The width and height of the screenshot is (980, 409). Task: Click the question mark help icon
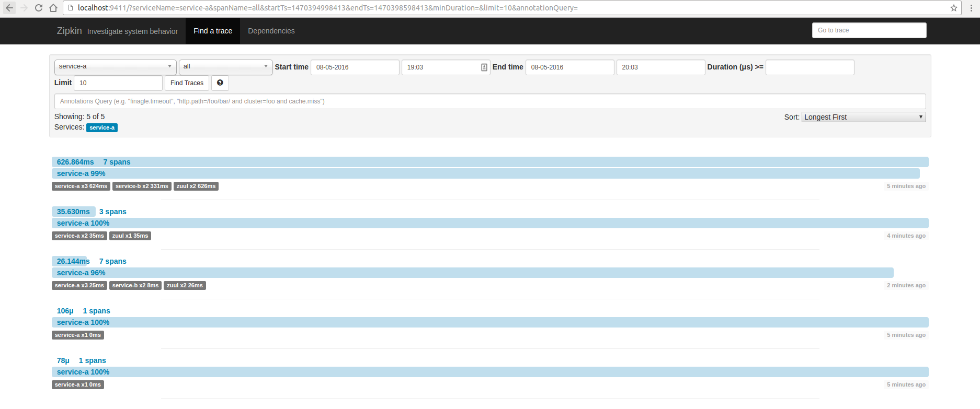pos(220,83)
